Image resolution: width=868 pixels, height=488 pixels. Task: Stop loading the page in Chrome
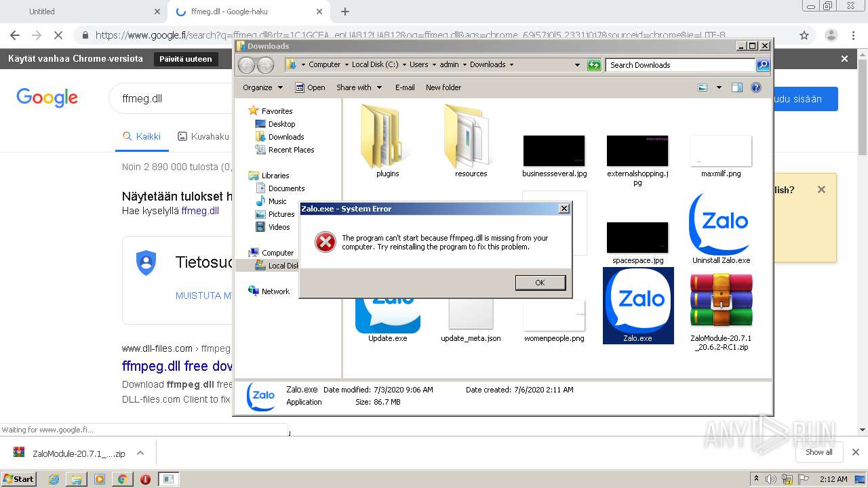click(58, 35)
